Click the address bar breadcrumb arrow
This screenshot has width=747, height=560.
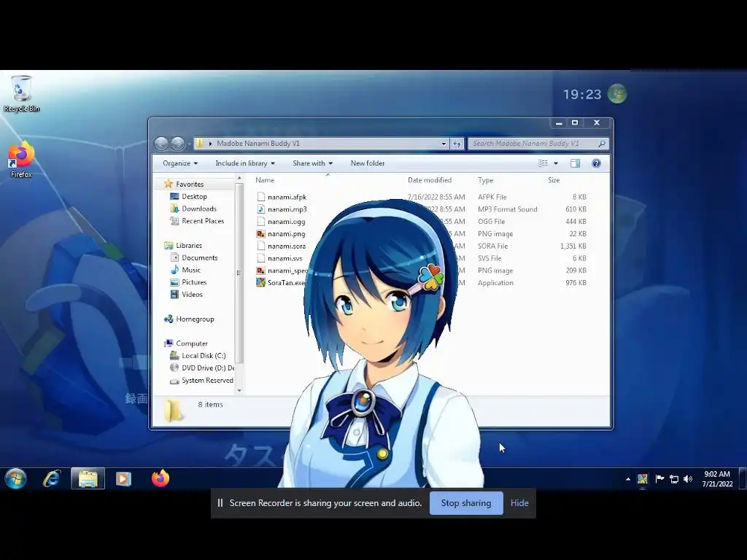[x=210, y=144]
